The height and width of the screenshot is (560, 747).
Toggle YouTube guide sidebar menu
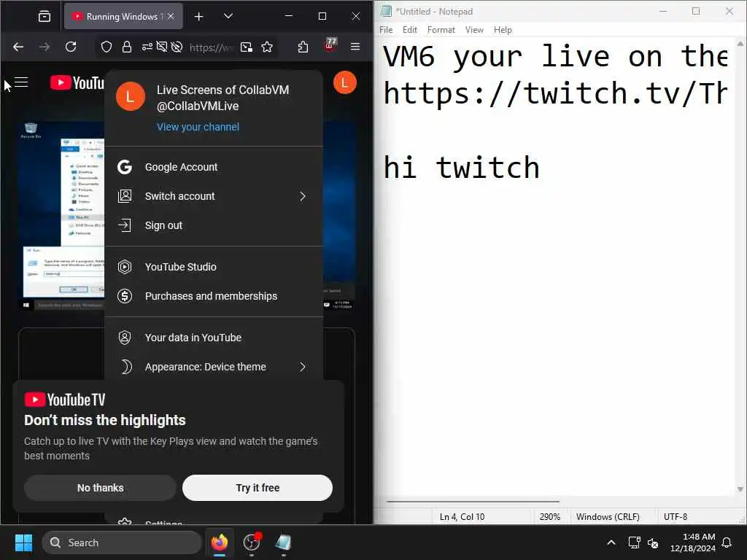(21, 82)
